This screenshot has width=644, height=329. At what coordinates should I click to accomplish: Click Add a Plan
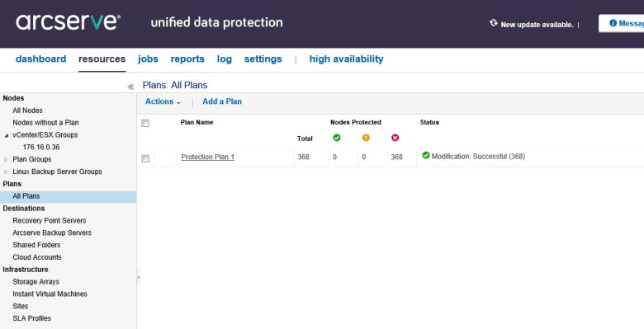(222, 101)
